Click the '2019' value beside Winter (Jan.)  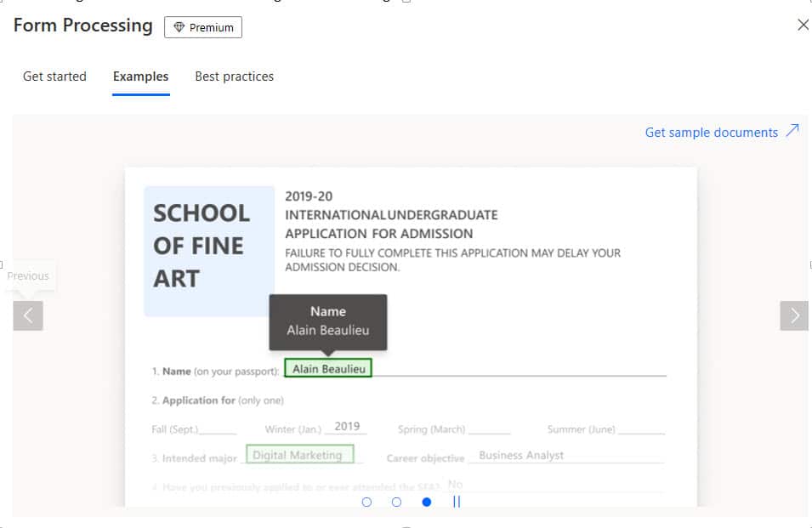[x=347, y=426]
